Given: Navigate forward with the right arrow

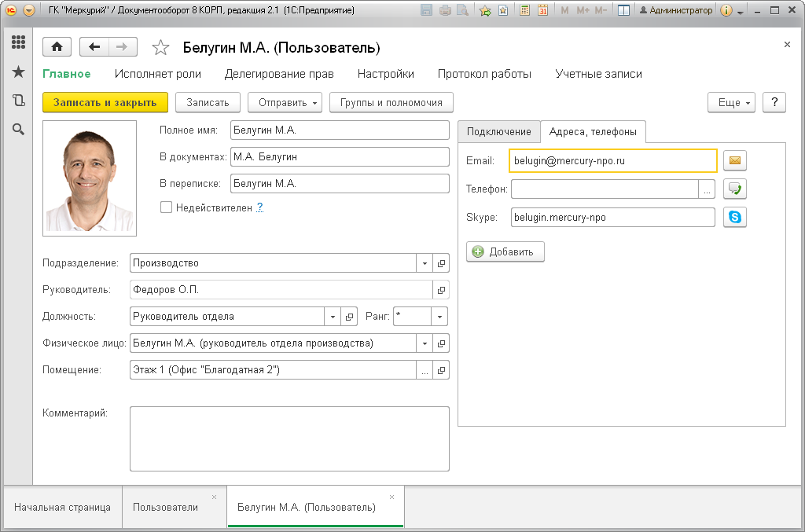Looking at the screenshot, I should click(x=122, y=47).
